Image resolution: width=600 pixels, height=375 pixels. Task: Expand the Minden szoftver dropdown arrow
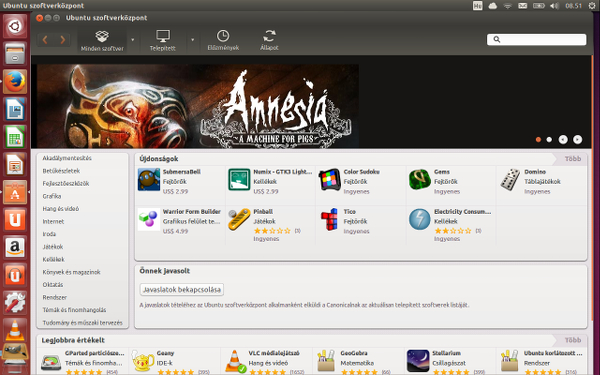pyautogui.click(x=133, y=40)
